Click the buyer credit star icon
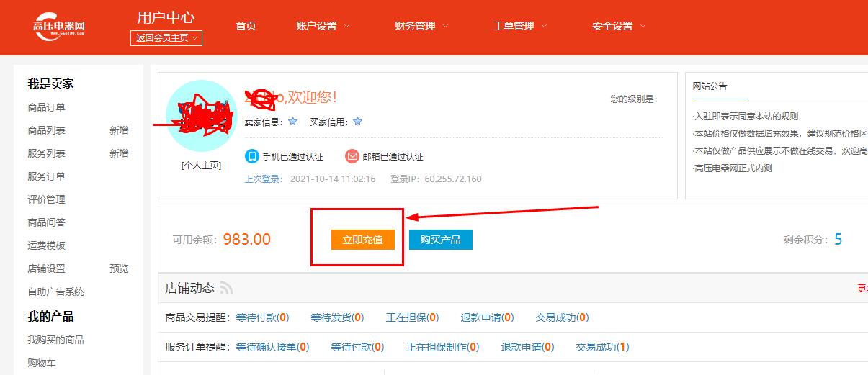Screen dimensions: 868x375 (x=357, y=122)
